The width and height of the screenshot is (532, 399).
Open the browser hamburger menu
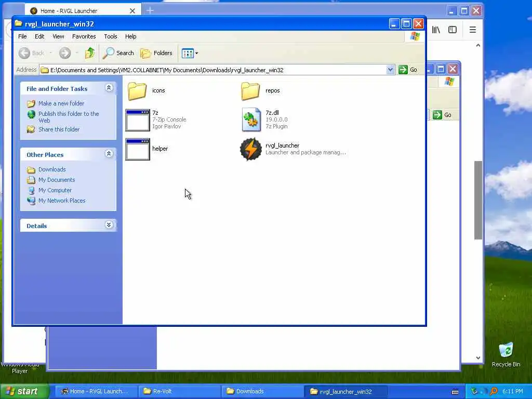pos(473,30)
